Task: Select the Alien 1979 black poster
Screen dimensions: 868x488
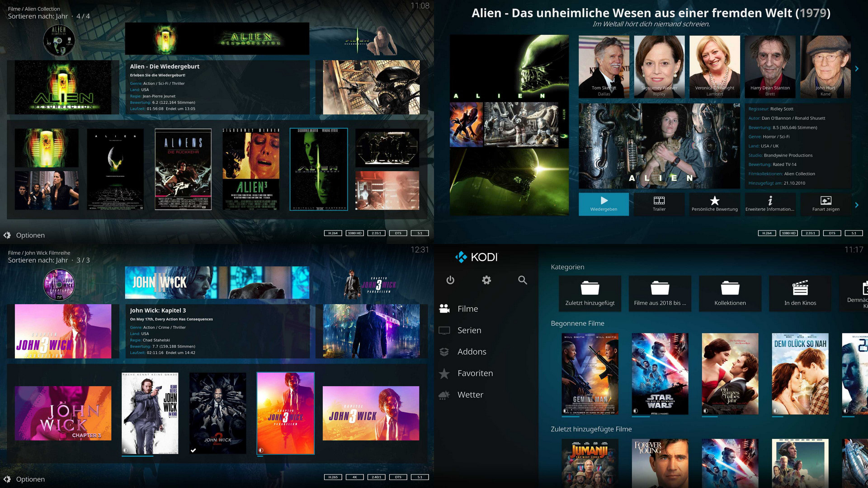Action: pyautogui.click(x=115, y=169)
